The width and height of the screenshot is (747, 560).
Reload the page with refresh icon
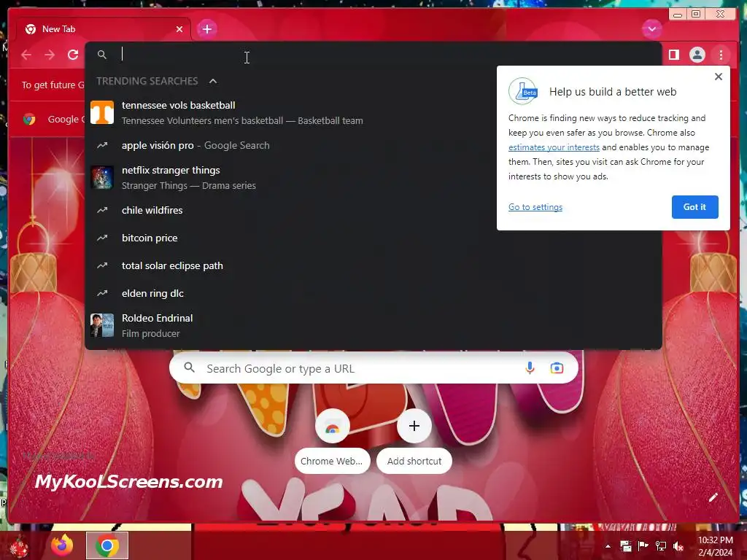tap(73, 55)
